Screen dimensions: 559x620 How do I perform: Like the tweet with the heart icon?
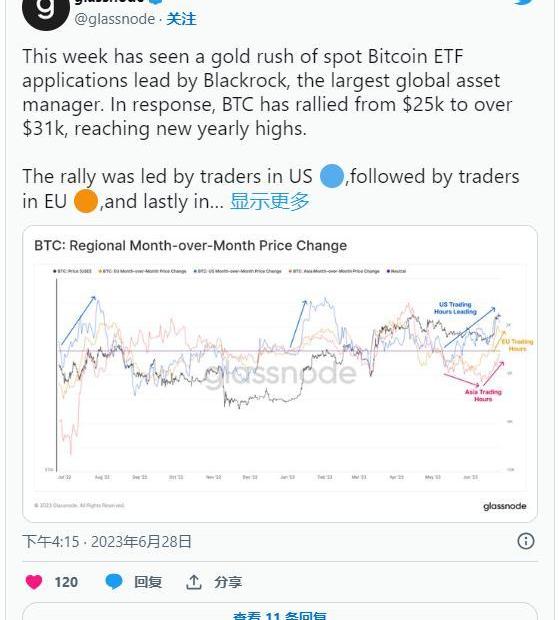click(x=34, y=582)
